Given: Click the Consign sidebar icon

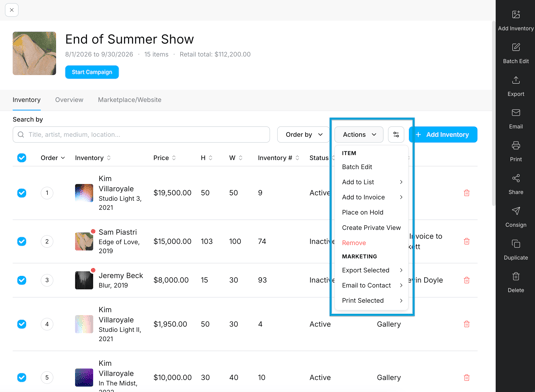Looking at the screenshot, I should [x=516, y=211].
